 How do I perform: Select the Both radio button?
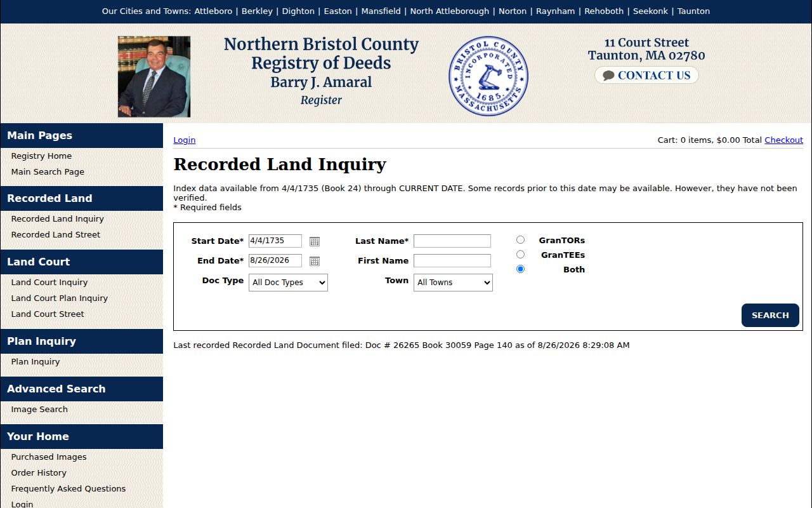[x=520, y=269]
